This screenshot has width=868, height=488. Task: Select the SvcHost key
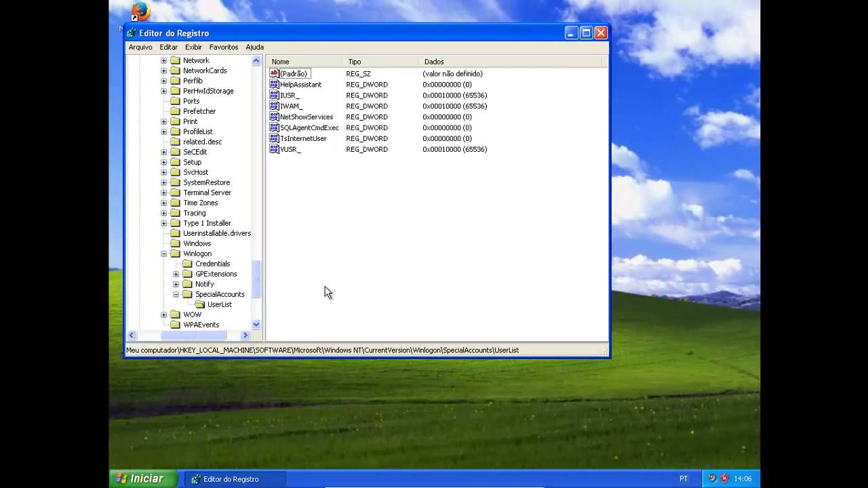pos(195,172)
